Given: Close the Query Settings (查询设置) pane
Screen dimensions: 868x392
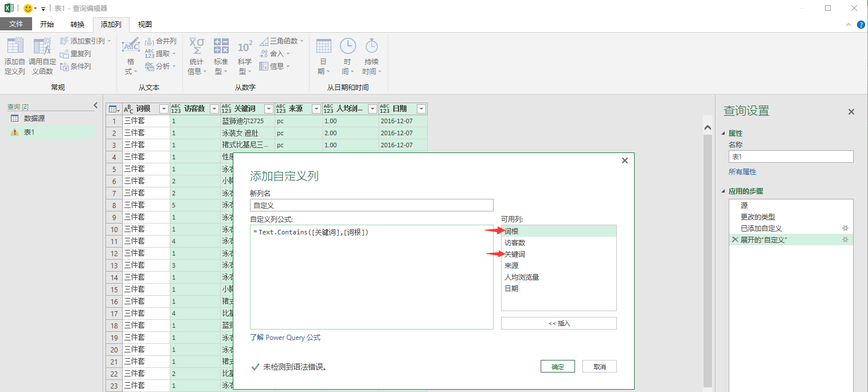Looking at the screenshot, I should [x=851, y=112].
